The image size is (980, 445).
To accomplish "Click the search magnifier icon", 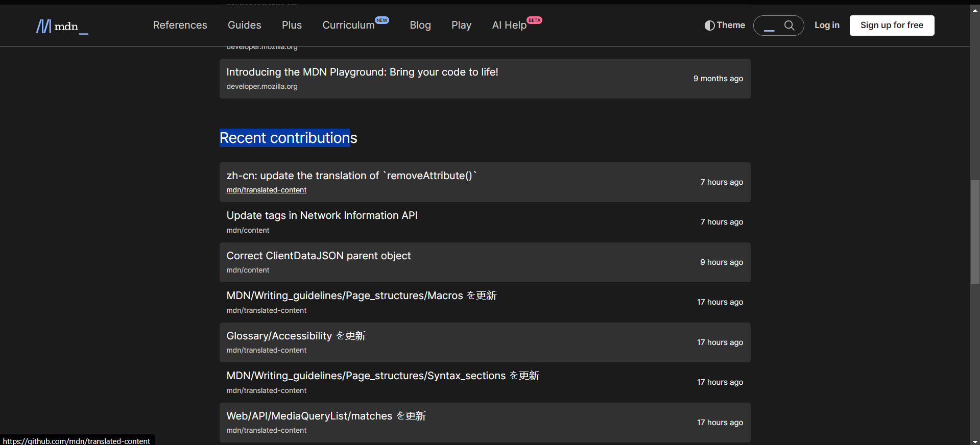I will (x=789, y=26).
